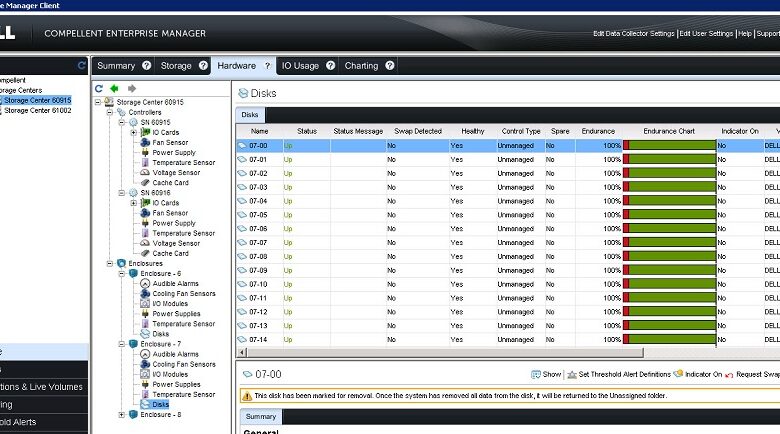The image size is (780, 434).
Task: Select Disks under Enclosure - 6
Action: [160, 333]
